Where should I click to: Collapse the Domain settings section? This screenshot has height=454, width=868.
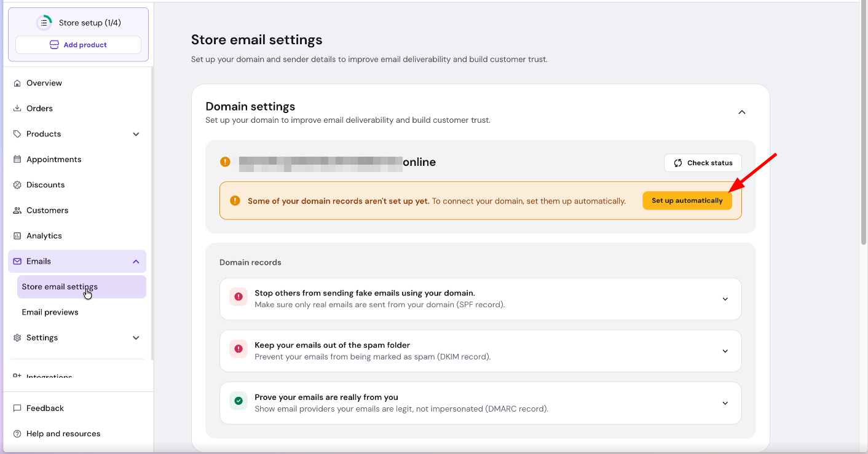(741, 112)
